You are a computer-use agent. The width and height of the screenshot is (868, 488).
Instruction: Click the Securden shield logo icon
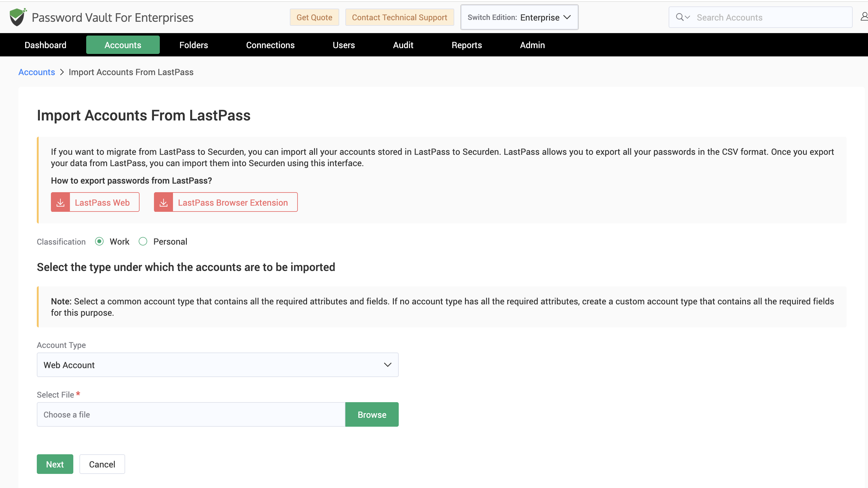click(17, 17)
